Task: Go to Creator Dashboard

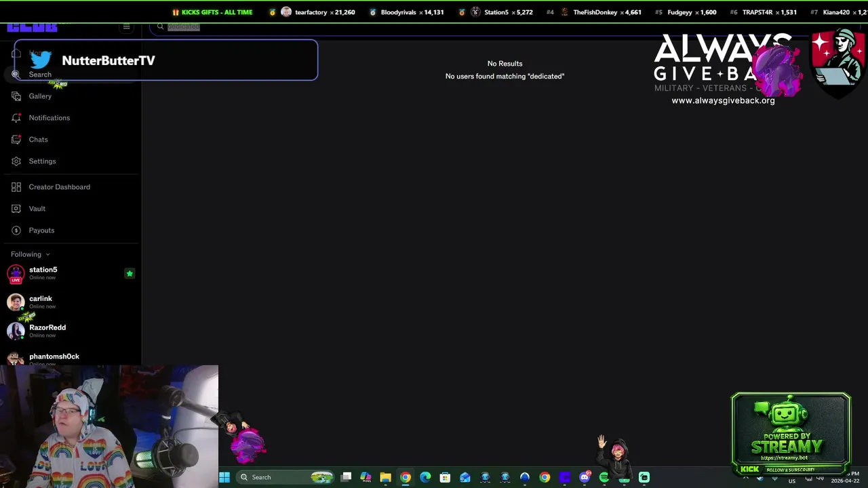Action: point(71,187)
